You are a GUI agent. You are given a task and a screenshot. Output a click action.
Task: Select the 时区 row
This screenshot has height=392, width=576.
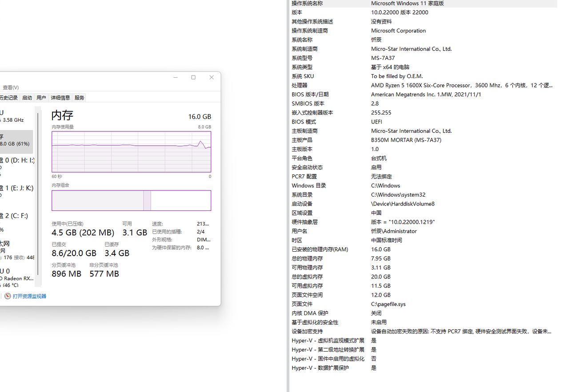click(x=423, y=240)
